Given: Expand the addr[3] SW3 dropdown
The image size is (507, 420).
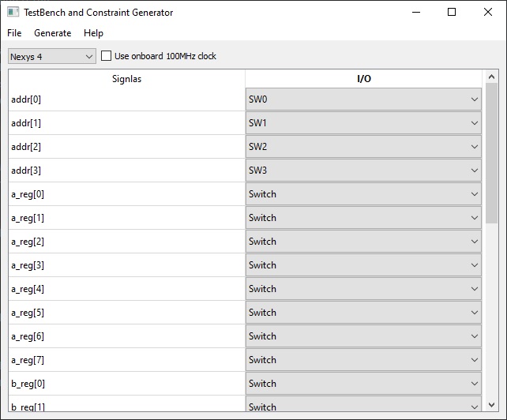Looking at the screenshot, I should click(363, 171).
